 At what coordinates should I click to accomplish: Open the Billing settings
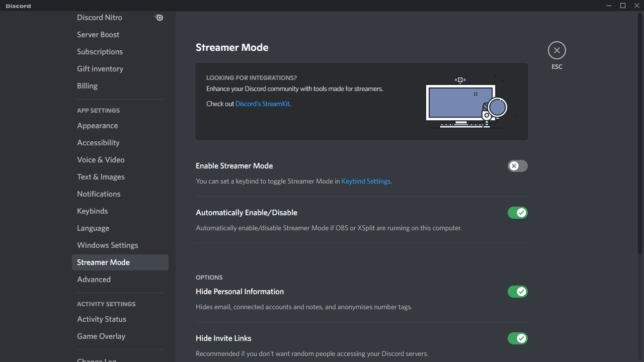click(120, 86)
